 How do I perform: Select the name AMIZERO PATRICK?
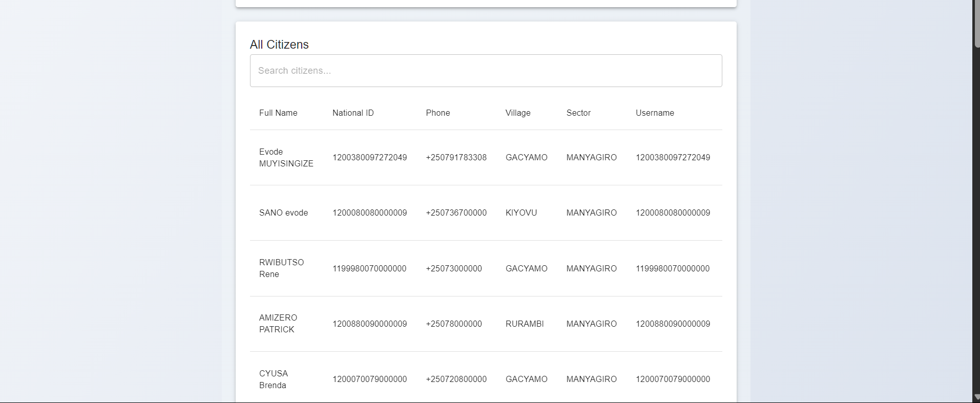(x=278, y=324)
